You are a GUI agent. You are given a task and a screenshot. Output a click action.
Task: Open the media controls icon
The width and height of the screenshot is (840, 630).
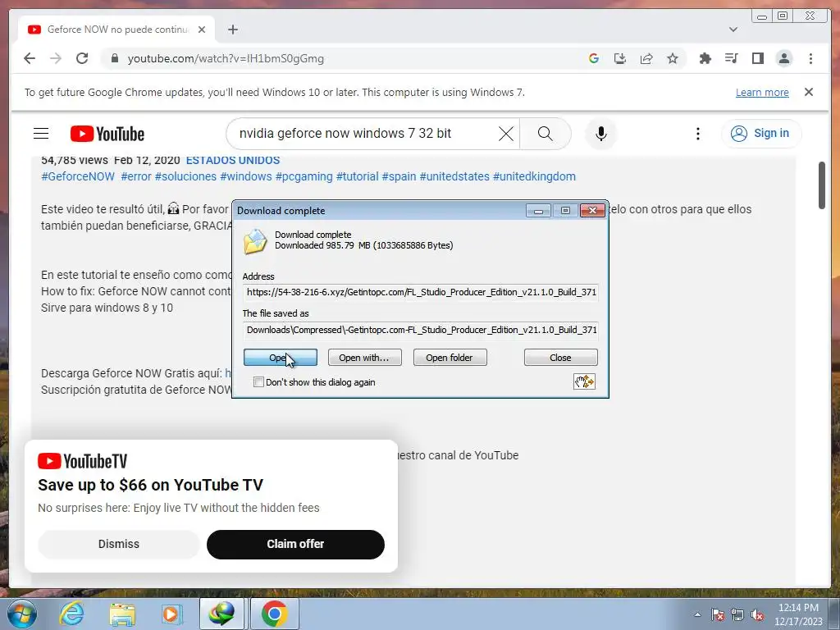click(x=731, y=58)
